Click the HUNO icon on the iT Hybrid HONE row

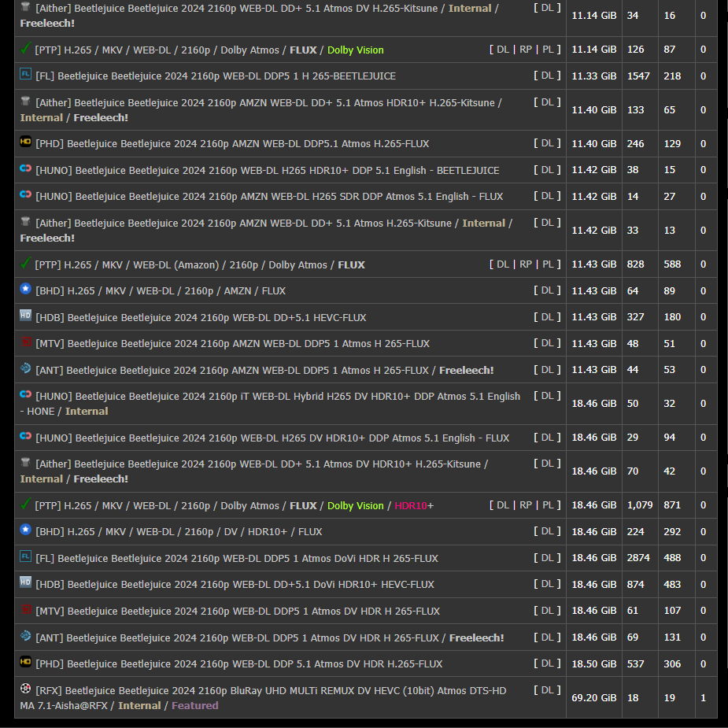pos(25,394)
